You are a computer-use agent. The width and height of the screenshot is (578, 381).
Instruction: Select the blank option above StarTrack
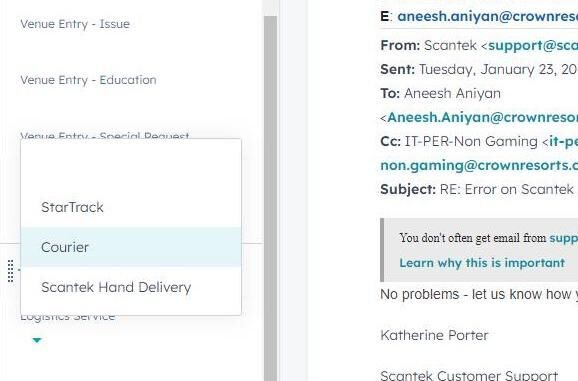(x=131, y=168)
